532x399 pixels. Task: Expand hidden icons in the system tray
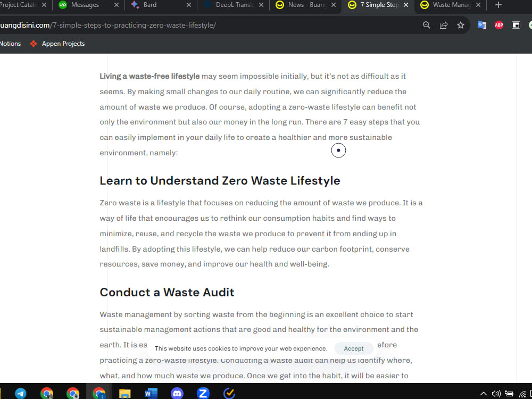click(x=483, y=394)
